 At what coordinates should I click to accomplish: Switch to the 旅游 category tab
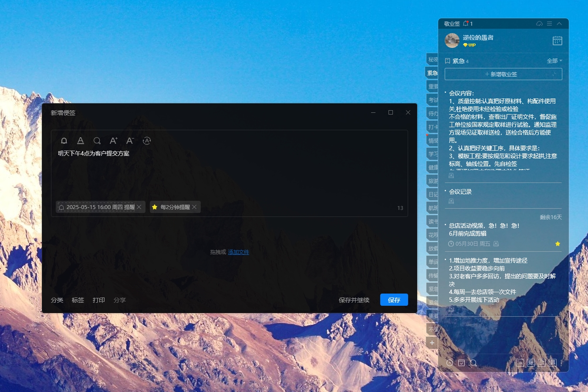(x=432, y=181)
